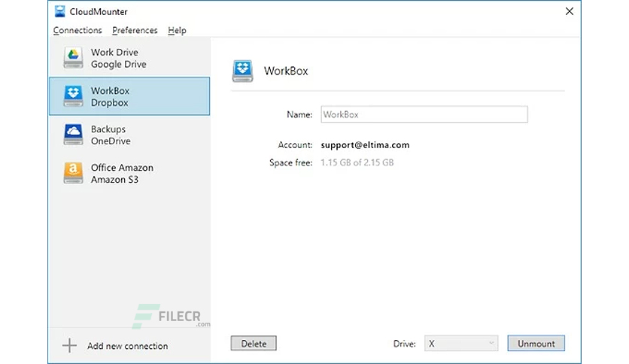Click the Add new connection text
The height and width of the screenshot is (364, 629).
pos(128,346)
